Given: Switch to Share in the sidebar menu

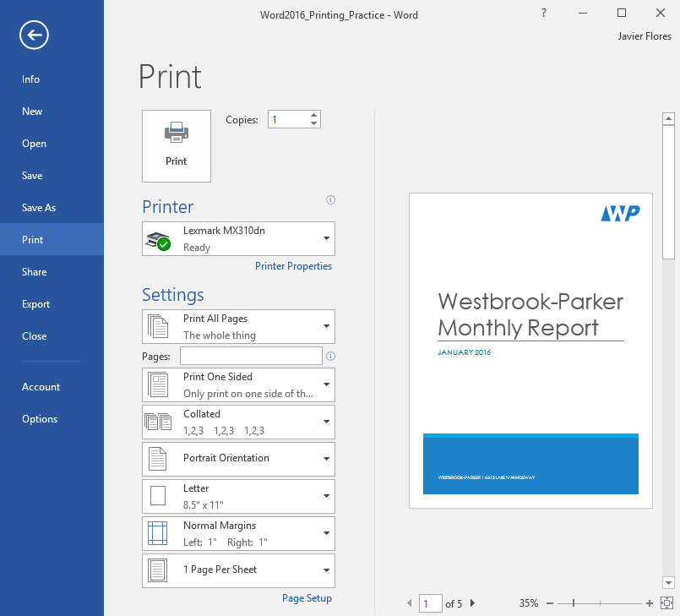Looking at the screenshot, I should pos(34,271).
